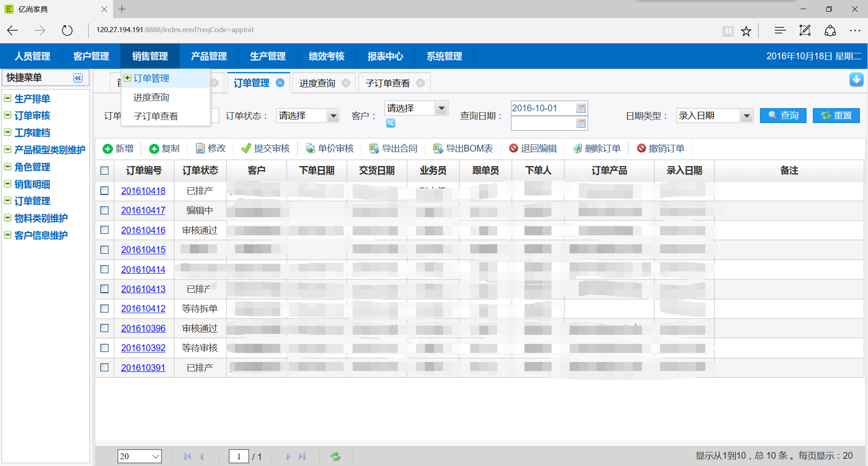
Task: Click the 导出BOM表 export icon
Action: click(438, 148)
